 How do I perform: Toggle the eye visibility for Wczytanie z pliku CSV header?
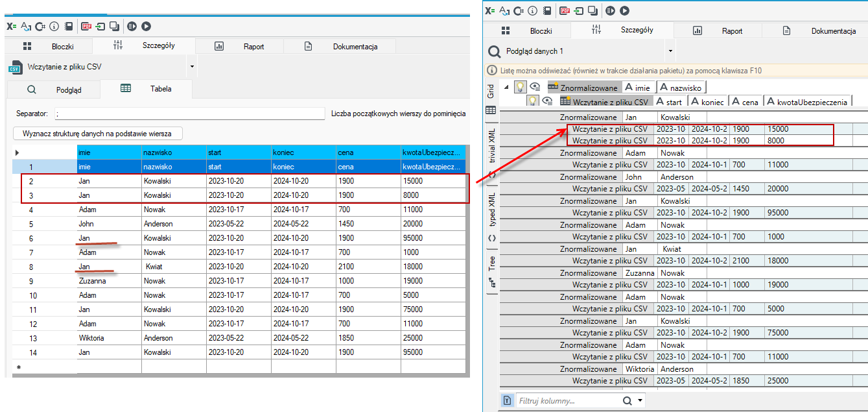[547, 101]
